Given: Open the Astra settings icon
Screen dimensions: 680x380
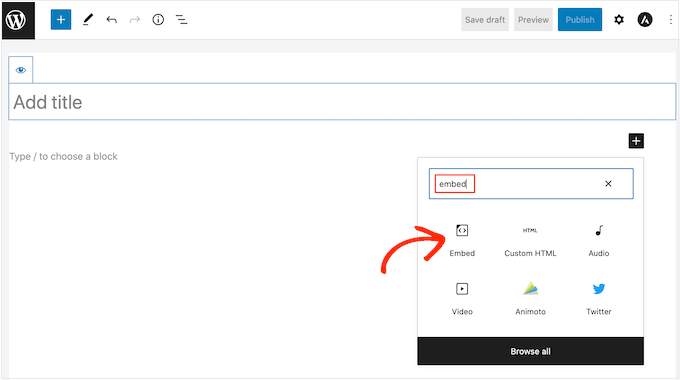Looking at the screenshot, I should 645,20.
